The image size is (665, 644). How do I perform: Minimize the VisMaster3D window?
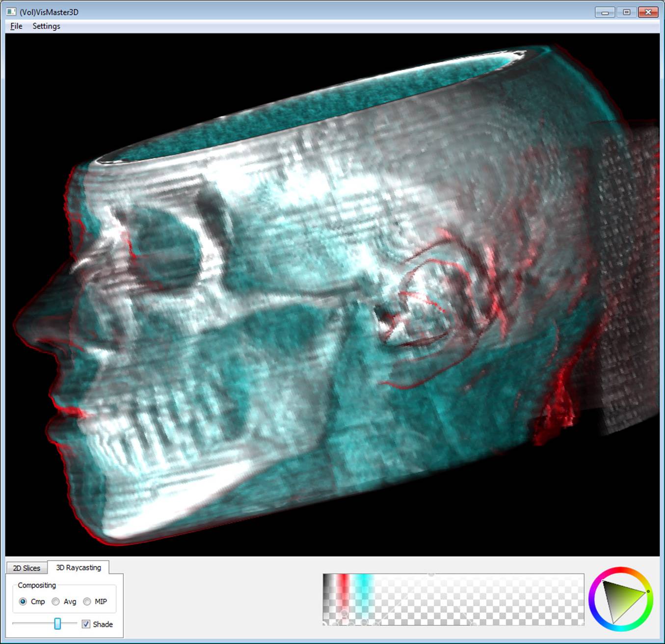(x=605, y=12)
